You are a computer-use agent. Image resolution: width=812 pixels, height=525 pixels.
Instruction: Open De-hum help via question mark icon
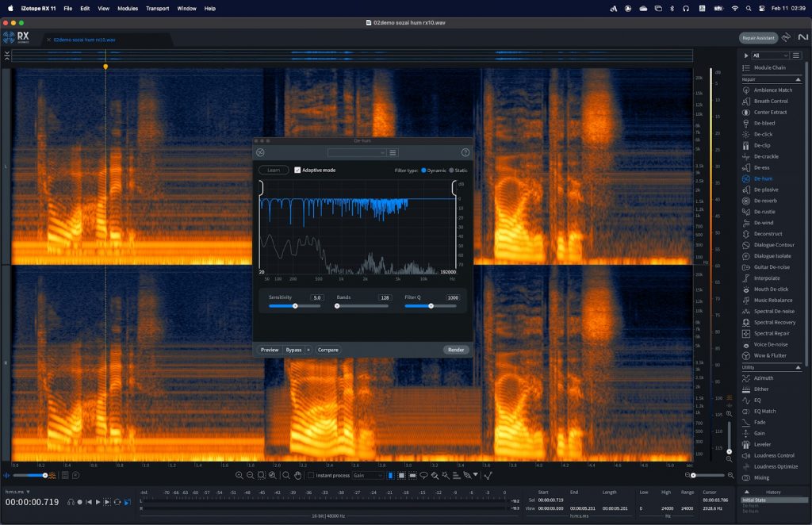(464, 152)
